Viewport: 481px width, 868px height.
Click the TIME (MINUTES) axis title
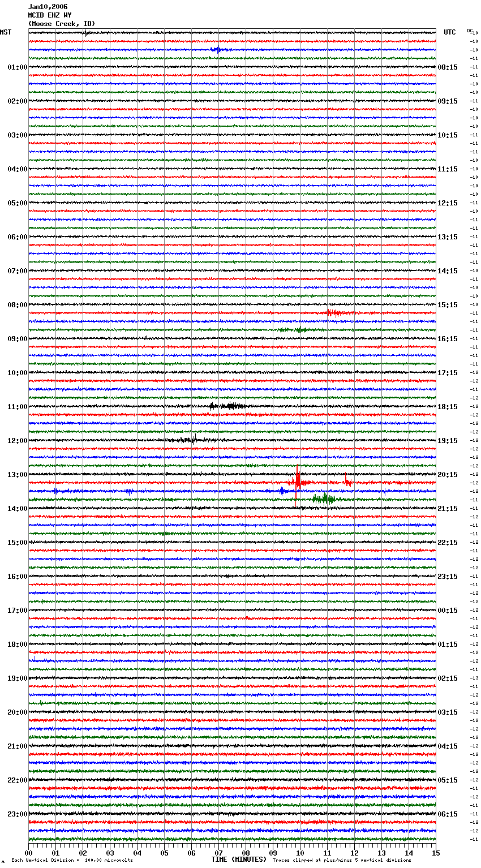click(x=239, y=860)
